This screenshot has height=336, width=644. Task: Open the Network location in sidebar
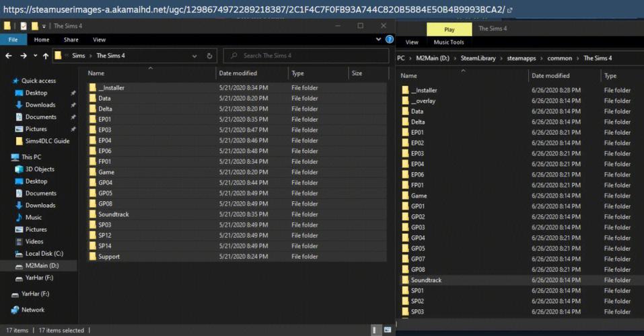[x=32, y=310]
